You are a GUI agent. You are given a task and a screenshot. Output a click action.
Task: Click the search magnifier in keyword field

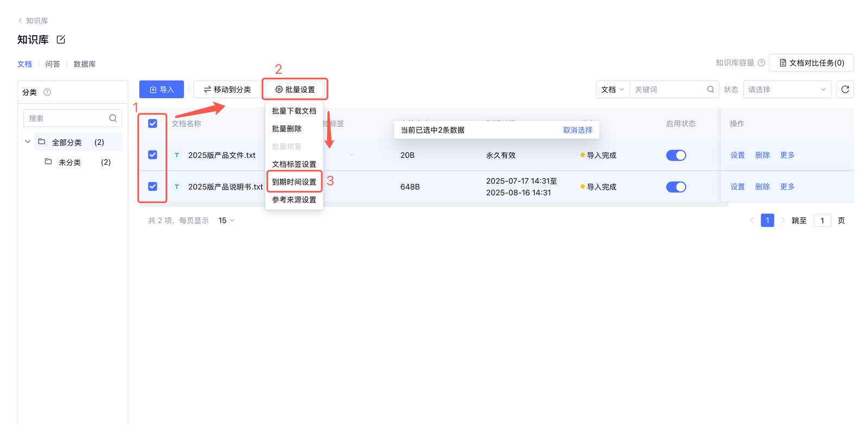[x=710, y=89]
